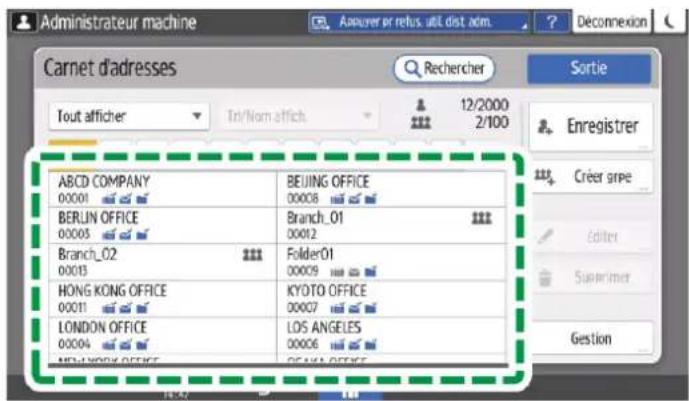Click the registered groups count 2/100
Viewport: 689px width, 401px height.
point(492,122)
